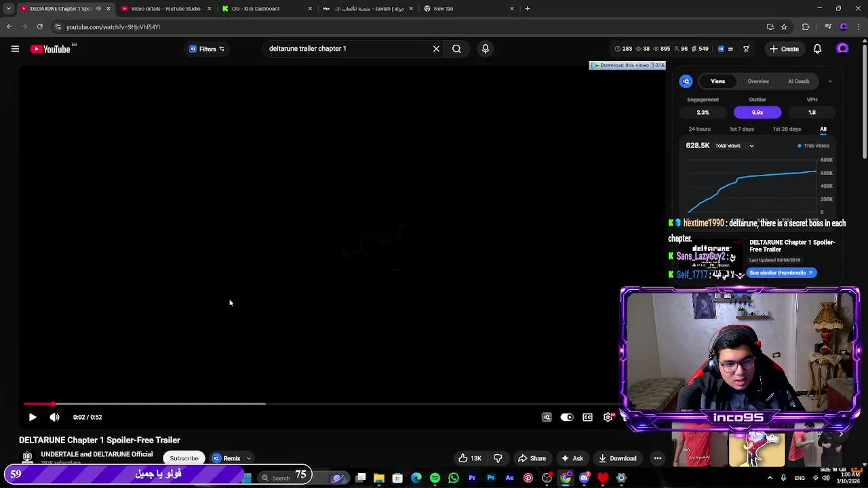
Task: Collapse the IQ analytics panel chevron
Action: pos(829,81)
